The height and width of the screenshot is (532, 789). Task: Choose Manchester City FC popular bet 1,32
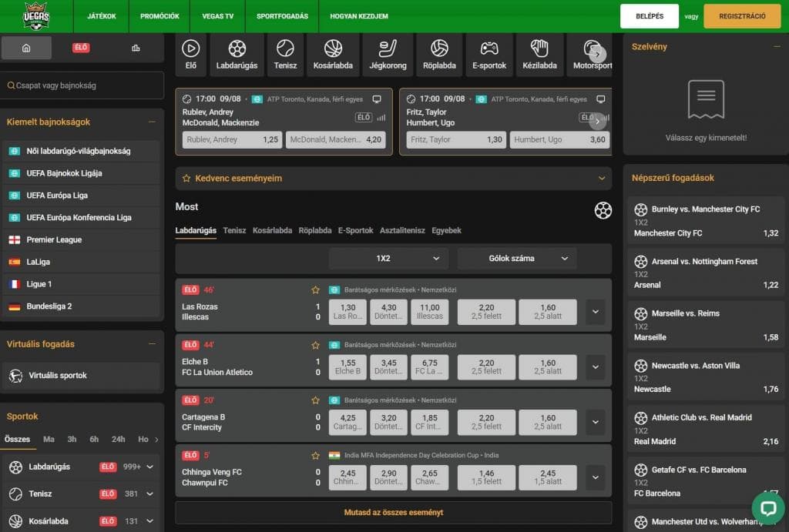[x=706, y=221]
